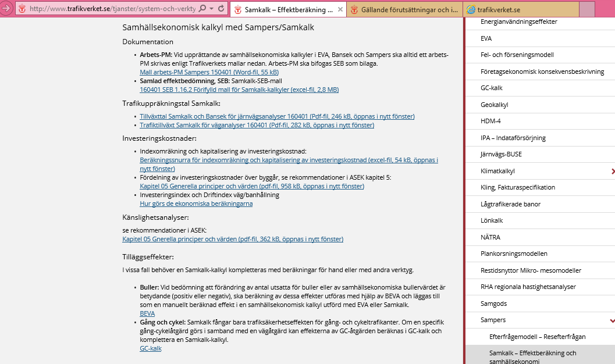Open Mall arbets-PM Sampers 150401 Word file link

point(209,72)
